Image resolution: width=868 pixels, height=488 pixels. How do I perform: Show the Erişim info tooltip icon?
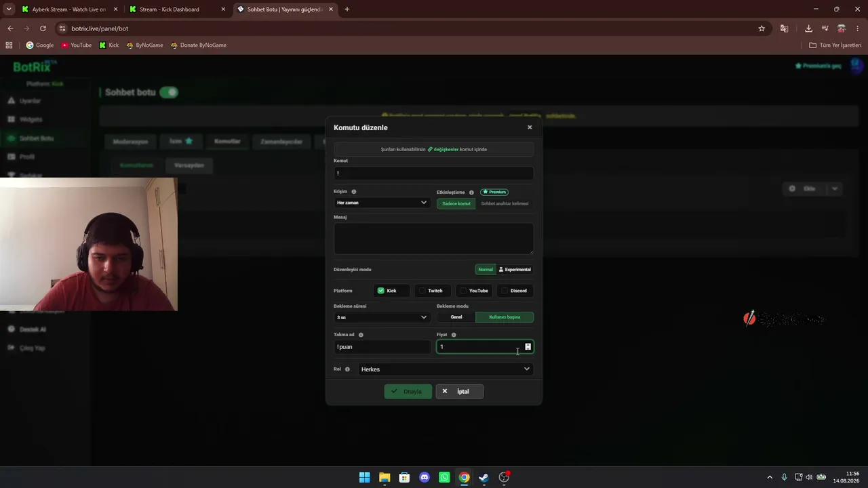click(354, 192)
